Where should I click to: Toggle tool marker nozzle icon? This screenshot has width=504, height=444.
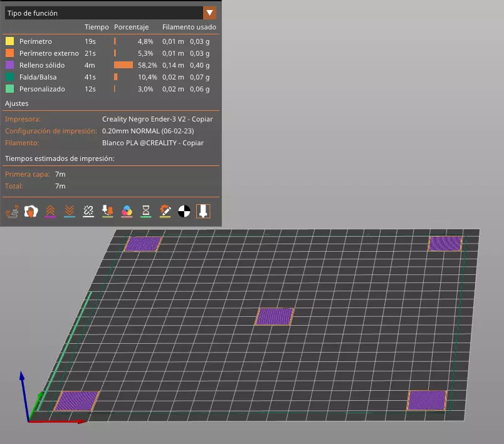(203, 211)
